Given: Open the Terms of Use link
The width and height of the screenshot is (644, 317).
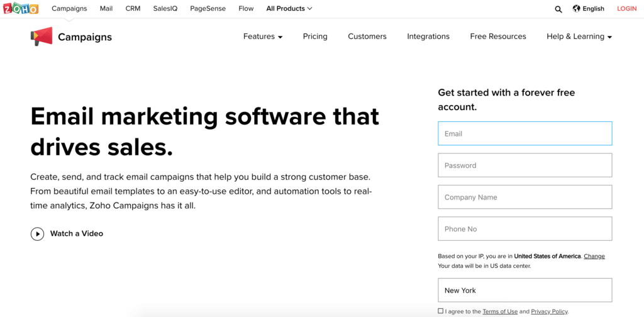Looking at the screenshot, I should point(500,311).
